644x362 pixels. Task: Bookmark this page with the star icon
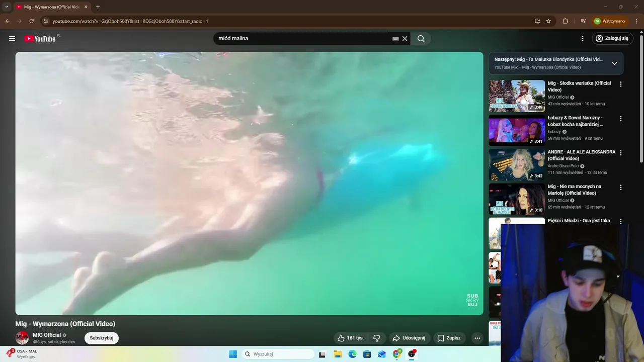[x=548, y=21]
